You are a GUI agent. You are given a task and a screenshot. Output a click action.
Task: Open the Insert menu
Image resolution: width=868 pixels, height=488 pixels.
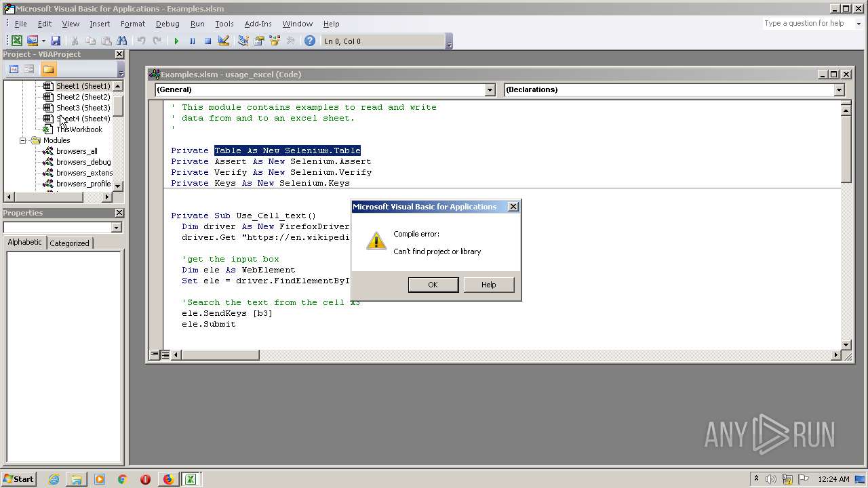coord(100,24)
